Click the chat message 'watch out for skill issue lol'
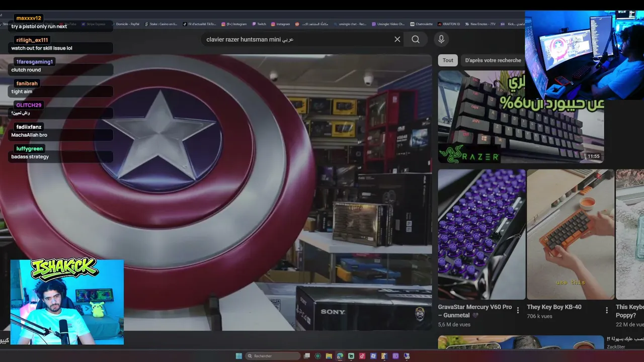This screenshot has height=362, width=644. tap(42, 48)
